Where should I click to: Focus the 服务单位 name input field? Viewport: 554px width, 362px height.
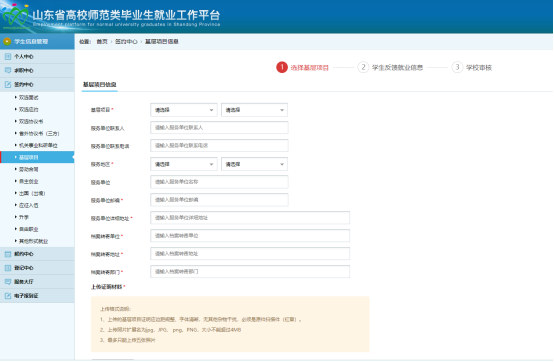[219, 182]
